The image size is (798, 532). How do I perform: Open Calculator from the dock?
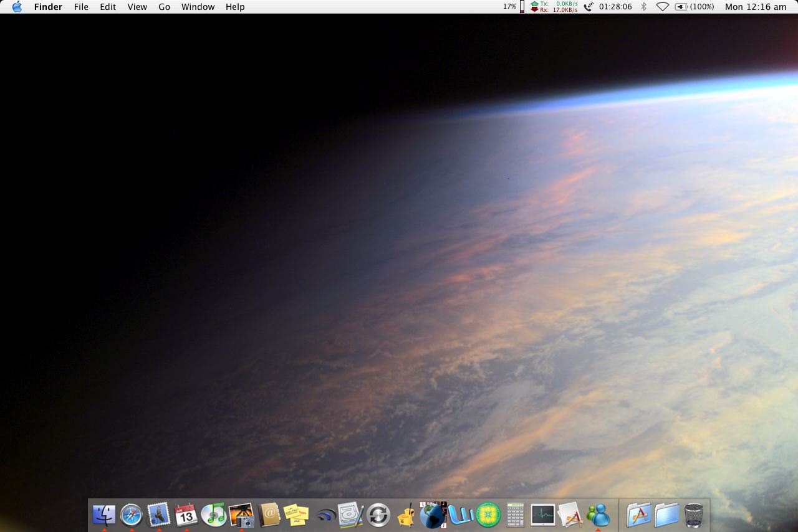coord(515,515)
